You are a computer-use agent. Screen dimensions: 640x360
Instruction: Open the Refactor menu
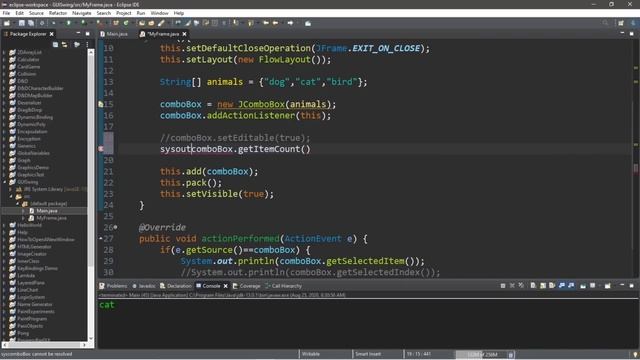58,13
